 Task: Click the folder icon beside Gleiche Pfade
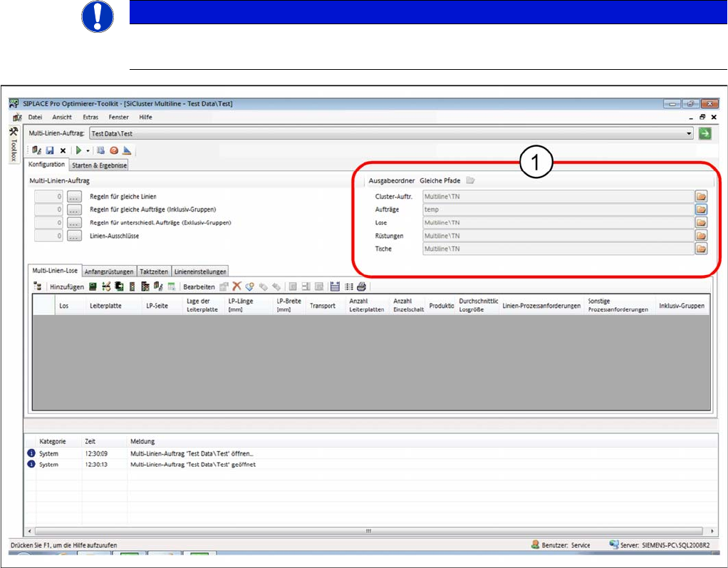[x=470, y=180]
